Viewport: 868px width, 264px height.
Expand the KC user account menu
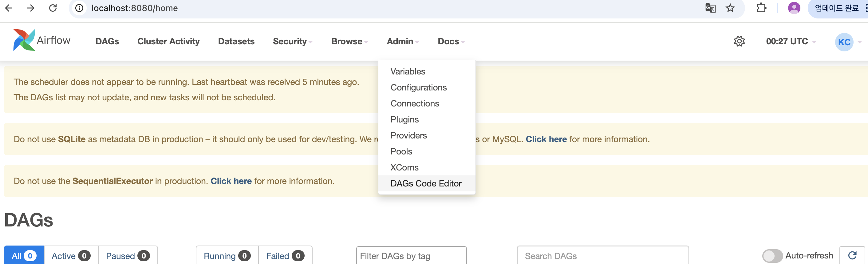[847, 42]
